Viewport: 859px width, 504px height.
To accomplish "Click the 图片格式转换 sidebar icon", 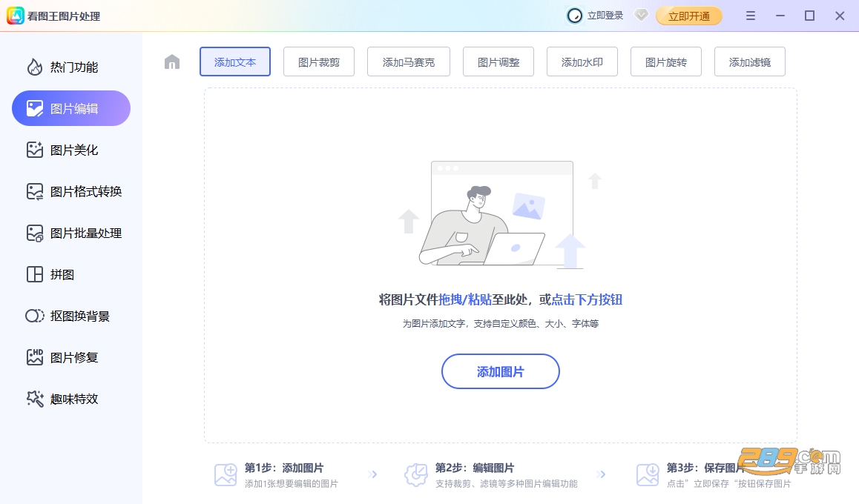I will (35, 191).
